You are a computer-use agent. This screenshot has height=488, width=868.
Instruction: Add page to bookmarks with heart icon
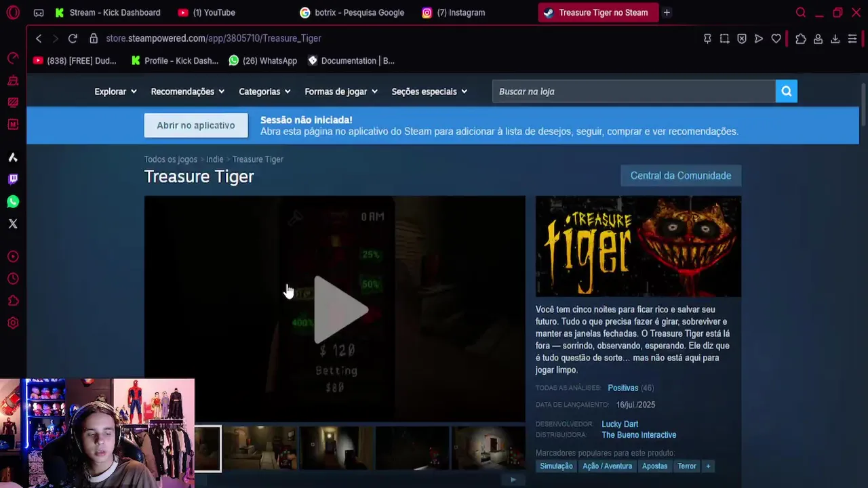pyautogui.click(x=776, y=39)
